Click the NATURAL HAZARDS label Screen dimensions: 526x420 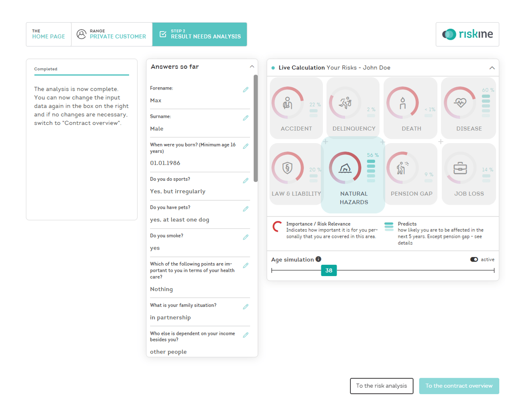pos(354,198)
